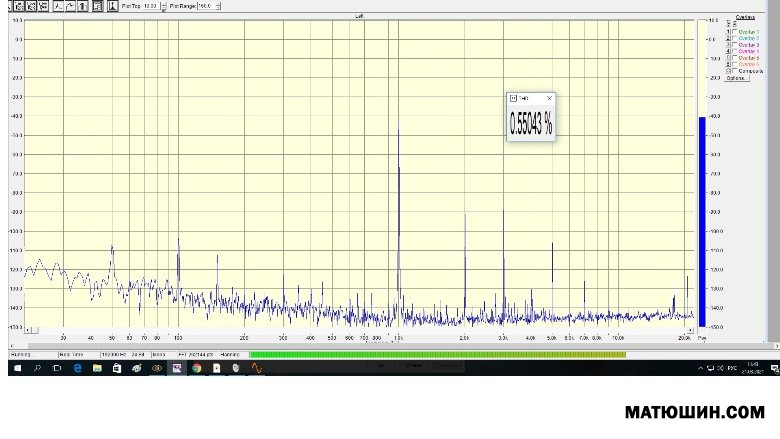The height and width of the screenshot is (439, 780).
Task: Enable the Overlay 3 checkbox
Action: [736, 45]
